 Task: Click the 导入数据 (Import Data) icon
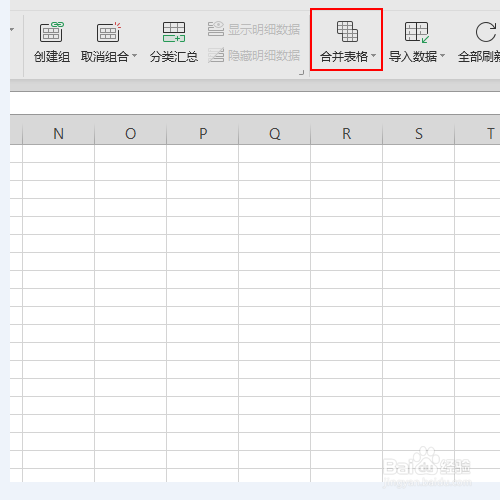pyautogui.click(x=417, y=32)
